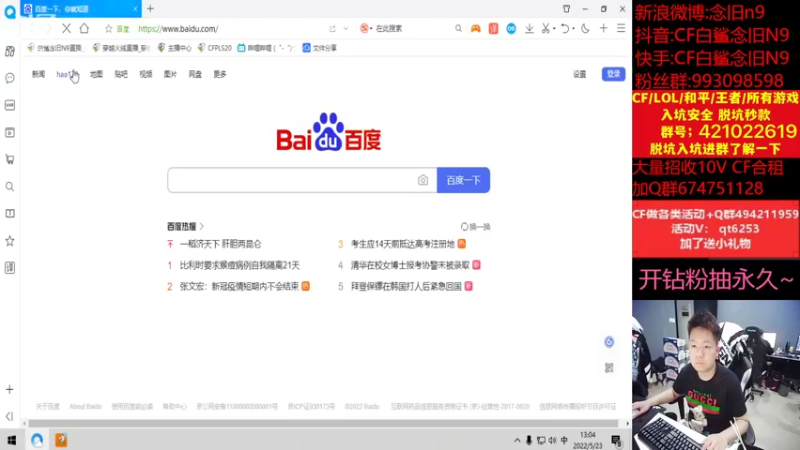The width and height of the screenshot is (800, 450).
Task: Open the sidebar LIVE icon
Action: [x=10, y=105]
